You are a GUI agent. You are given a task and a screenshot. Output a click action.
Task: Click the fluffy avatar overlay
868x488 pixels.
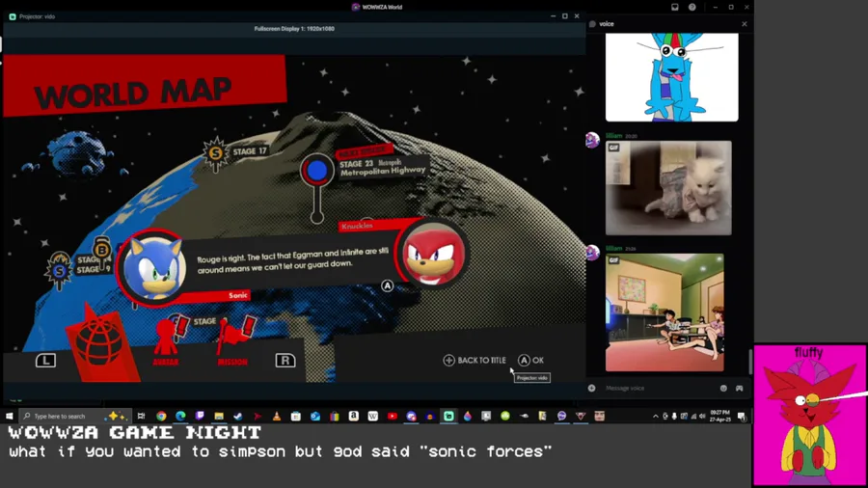(809, 415)
